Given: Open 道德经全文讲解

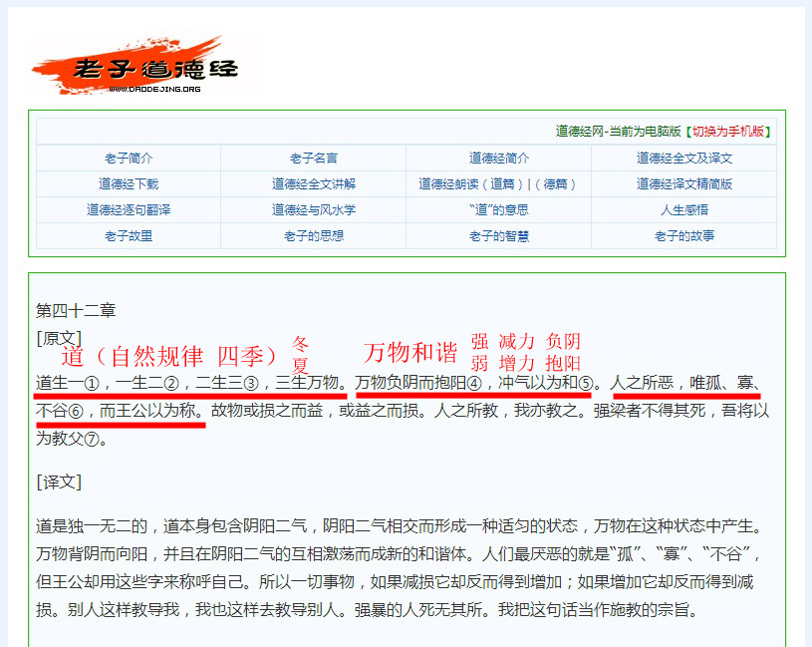Looking at the screenshot, I should click(313, 183).
